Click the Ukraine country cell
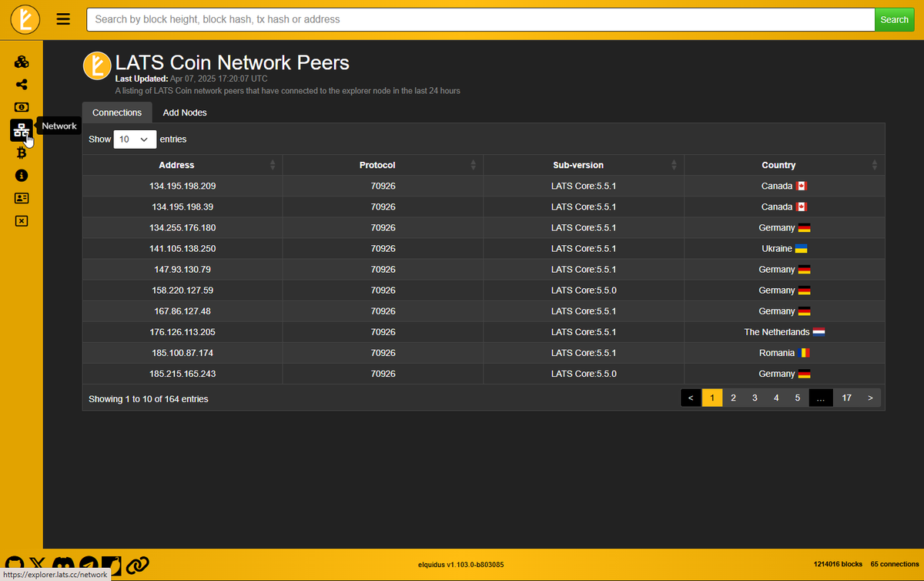This screenshot has height=581, width=924. pos(785,248)
